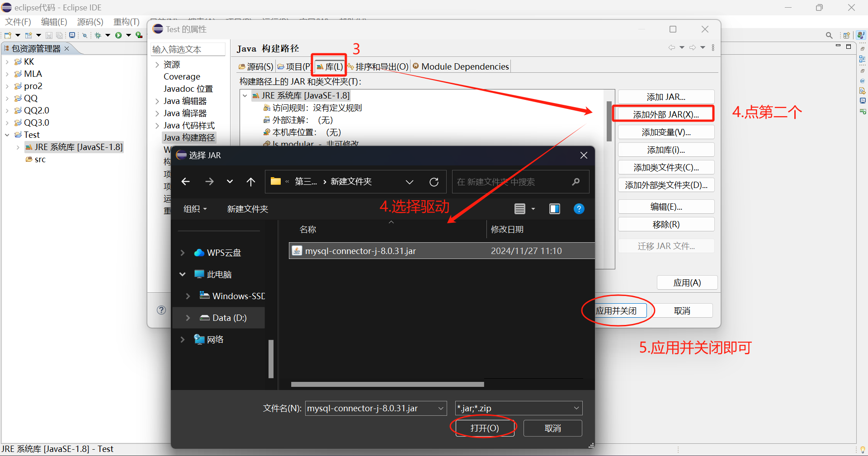Image resolution: width=868 pixels, height=456 pixels.
Task: Click the back arrow in properties dialog header
Action: pyautogui.click(x=672, y=47)
